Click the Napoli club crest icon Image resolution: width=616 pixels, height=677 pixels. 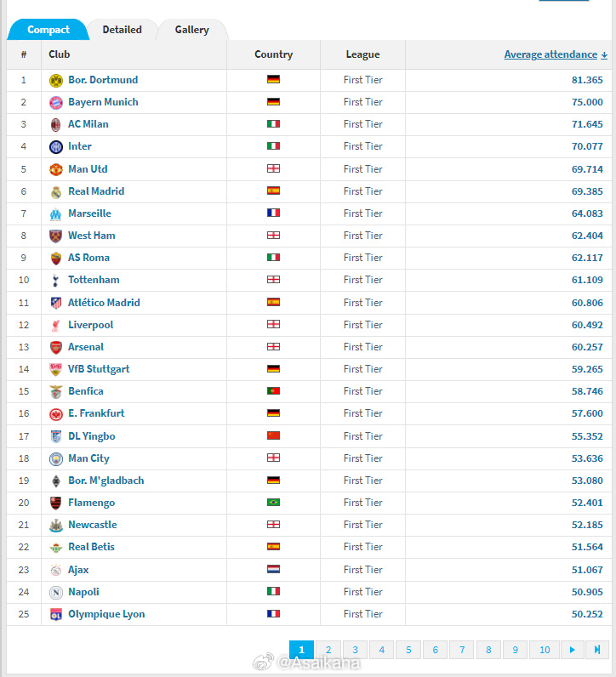(56, 592)
